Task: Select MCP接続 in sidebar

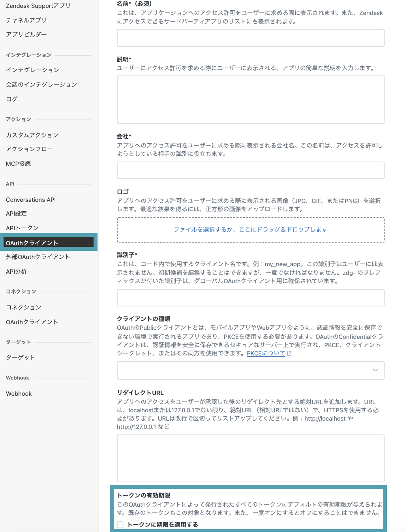Action: click(18, 164)
